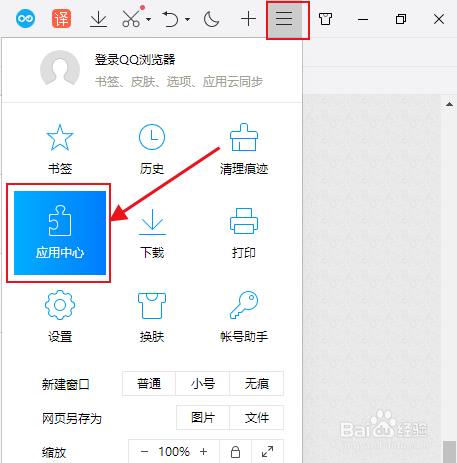The height and width of the screenshot is (463, 457).
Task: Open the hamburger main menu
Action: tap(284, 19)
